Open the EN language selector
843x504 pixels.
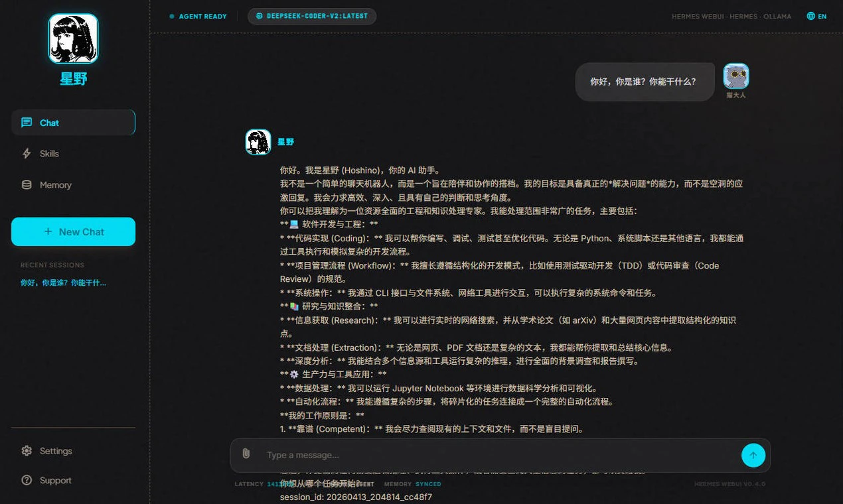(816, 16)
